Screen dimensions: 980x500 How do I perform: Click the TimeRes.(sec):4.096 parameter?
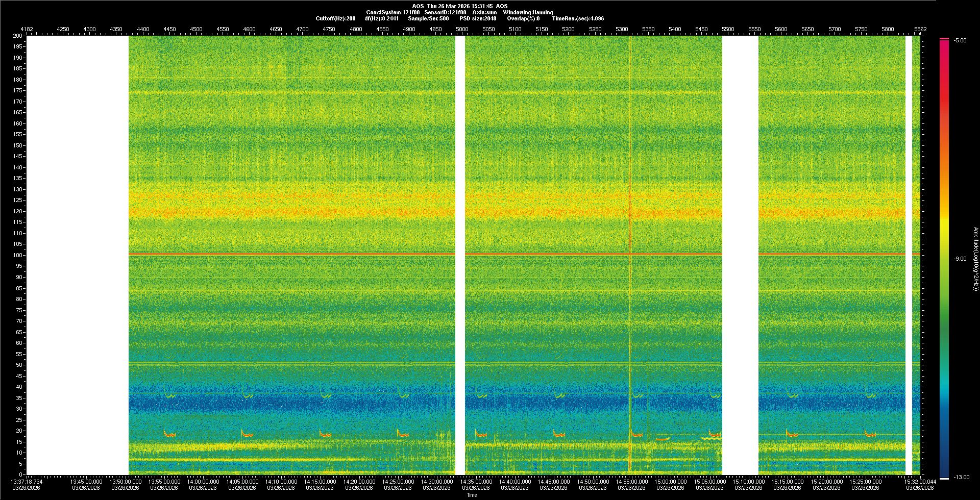(x=578, y=18)
